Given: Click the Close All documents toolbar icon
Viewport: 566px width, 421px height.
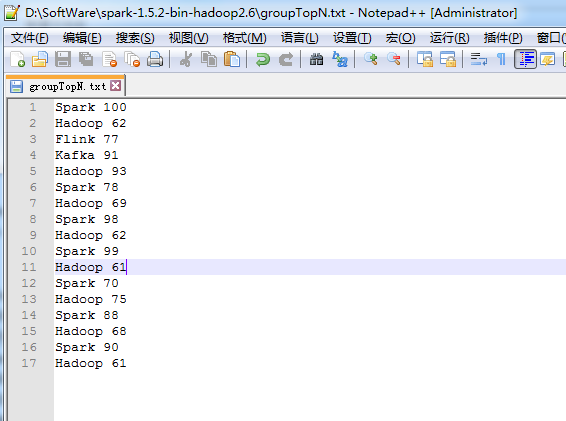Looking at the screenshot, I should [132, 59].
